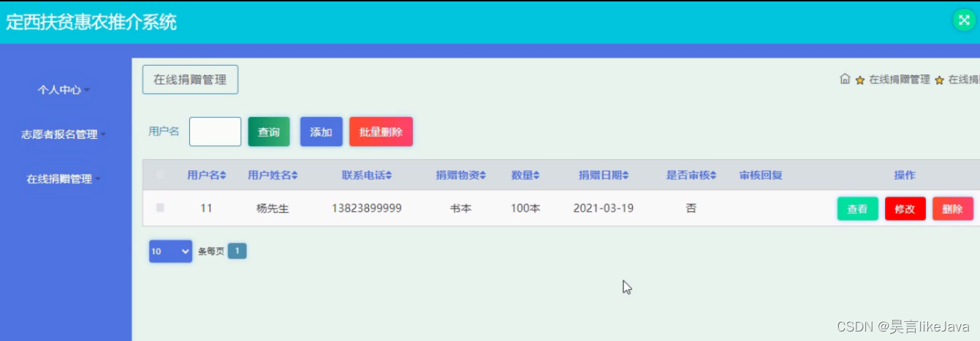
Task: Select the date cell 2021-03-19
Action: pos(604,208)
